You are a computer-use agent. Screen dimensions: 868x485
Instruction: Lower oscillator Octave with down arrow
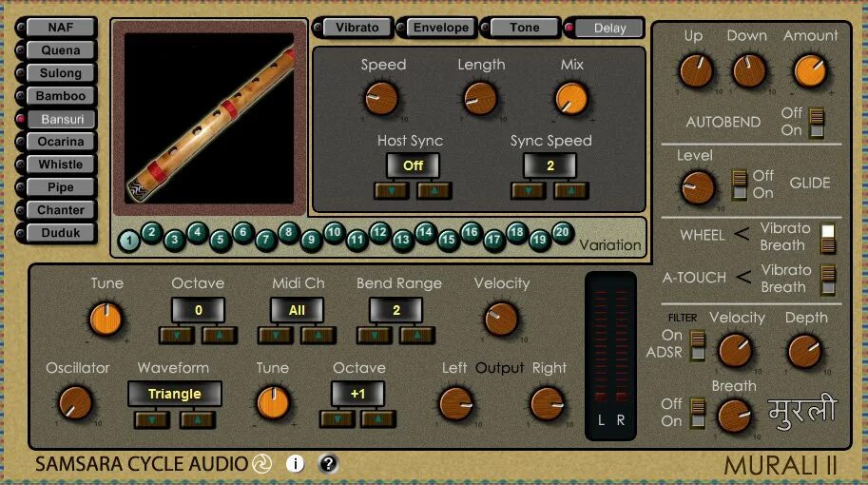[338, 418]
